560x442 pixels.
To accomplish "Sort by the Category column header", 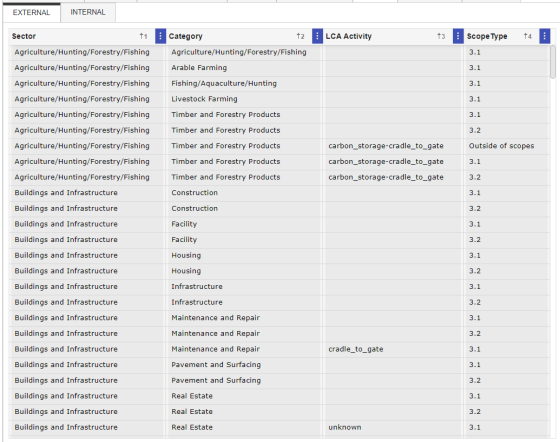I will (x=186, y=36).
